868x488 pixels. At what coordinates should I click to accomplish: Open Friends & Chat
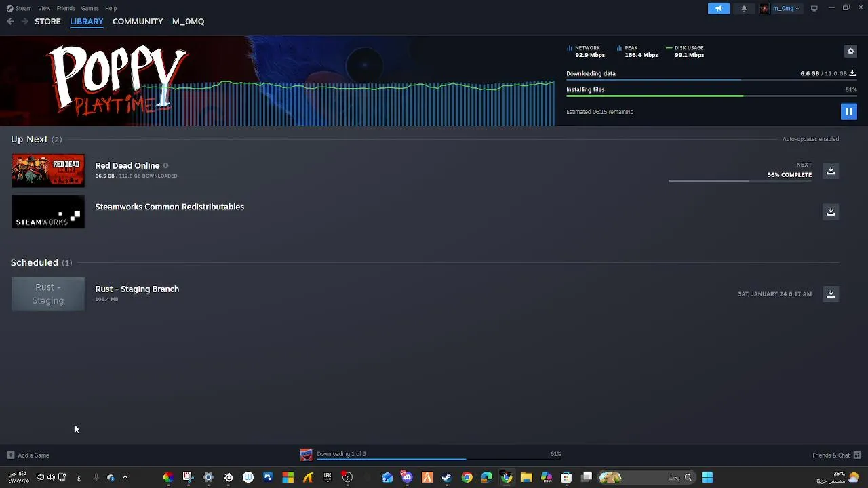click(x=836, y=455)
